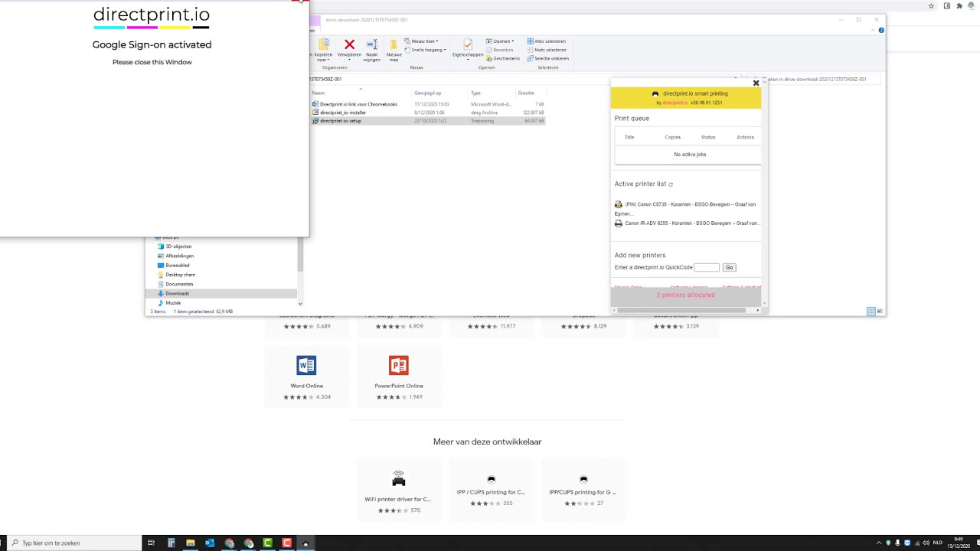This screenshot has height=551, width=980.
Task: Click taskbar clock showing 9:49
Action: pos(959,543)
